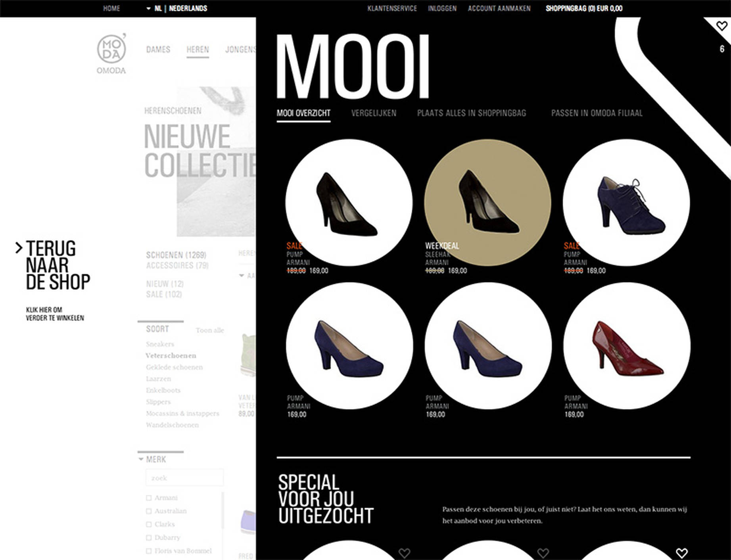Open the red patent pump thumbnail
The image size is (731, 560).
click(x=627, y=346)
